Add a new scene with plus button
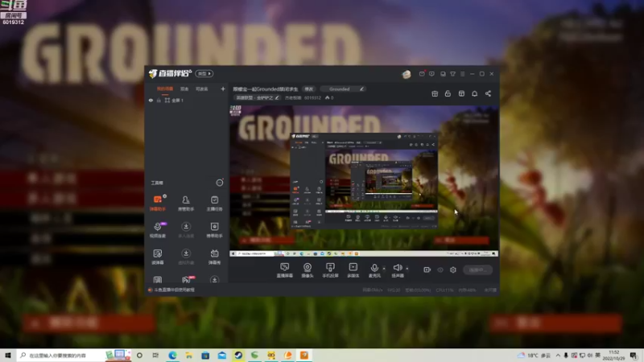 tap(223, 88)
